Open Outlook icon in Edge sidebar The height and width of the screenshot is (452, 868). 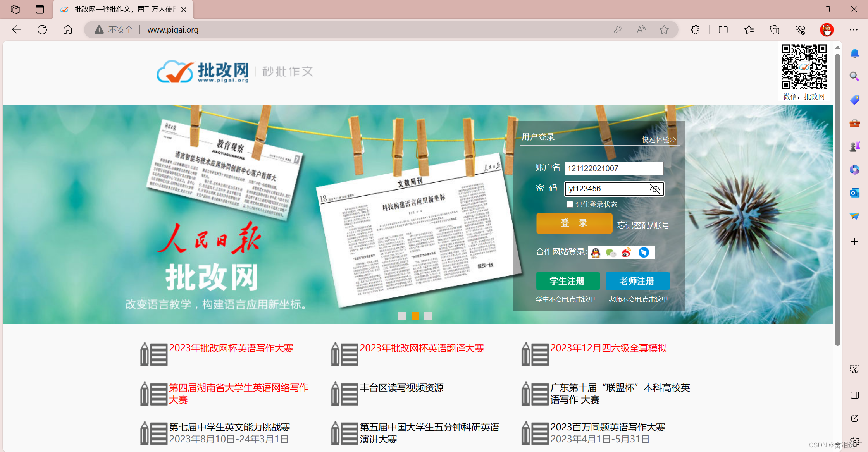(x=854, y=192)
